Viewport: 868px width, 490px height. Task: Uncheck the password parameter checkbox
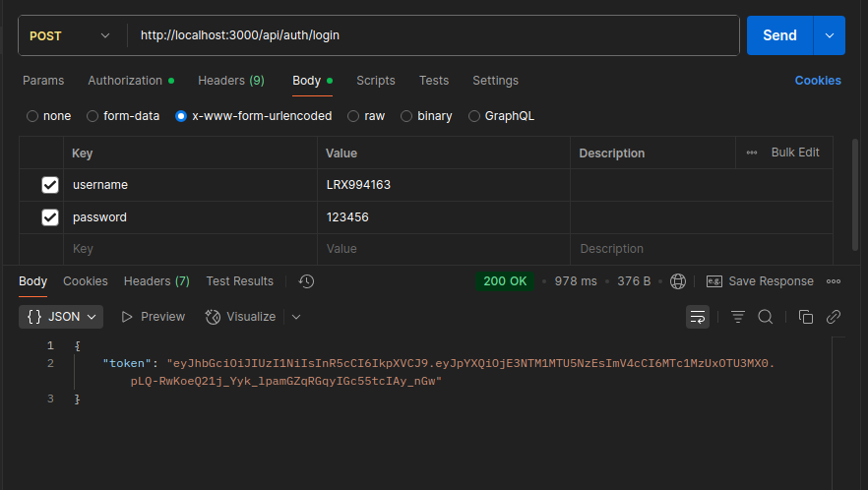tap(50, 217)
